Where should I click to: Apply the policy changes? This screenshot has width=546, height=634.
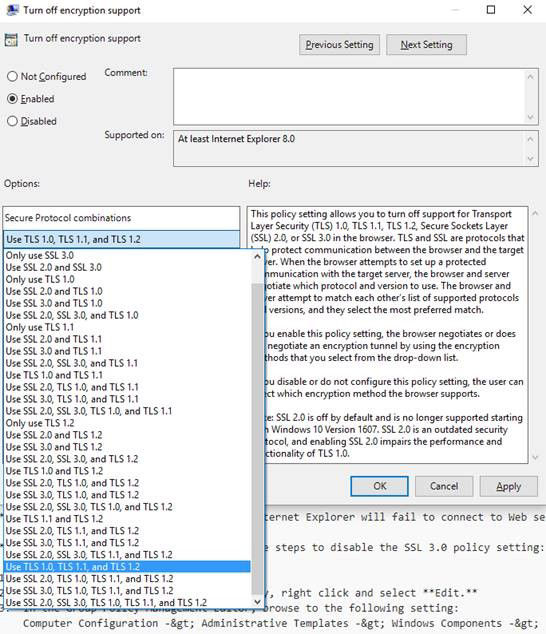point(508,486)
